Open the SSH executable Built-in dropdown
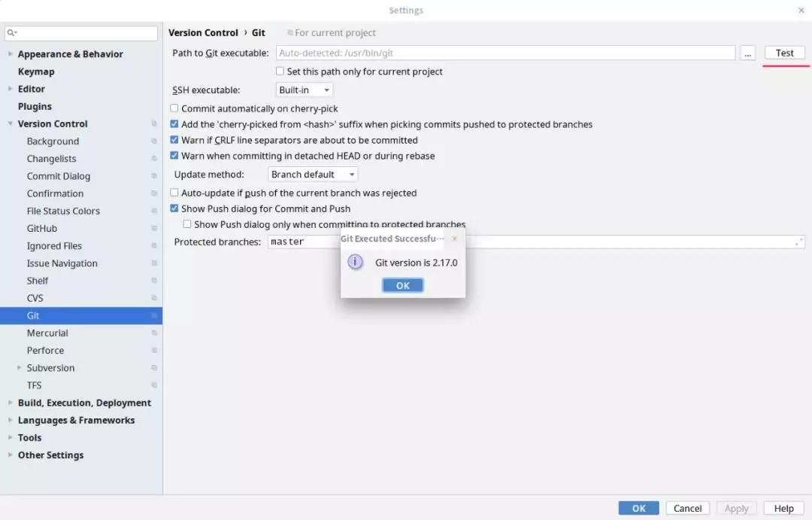 pyautogui.click(x=304, y=90)
